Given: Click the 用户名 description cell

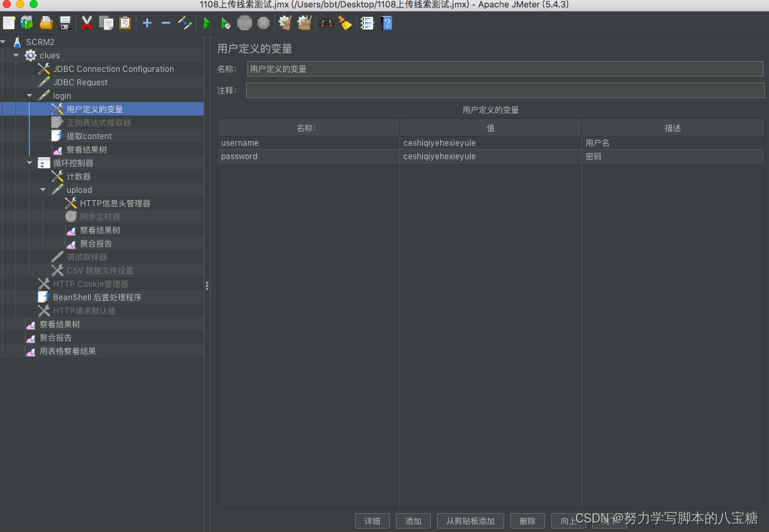Looking at the screenshot, I should point(673,143).
